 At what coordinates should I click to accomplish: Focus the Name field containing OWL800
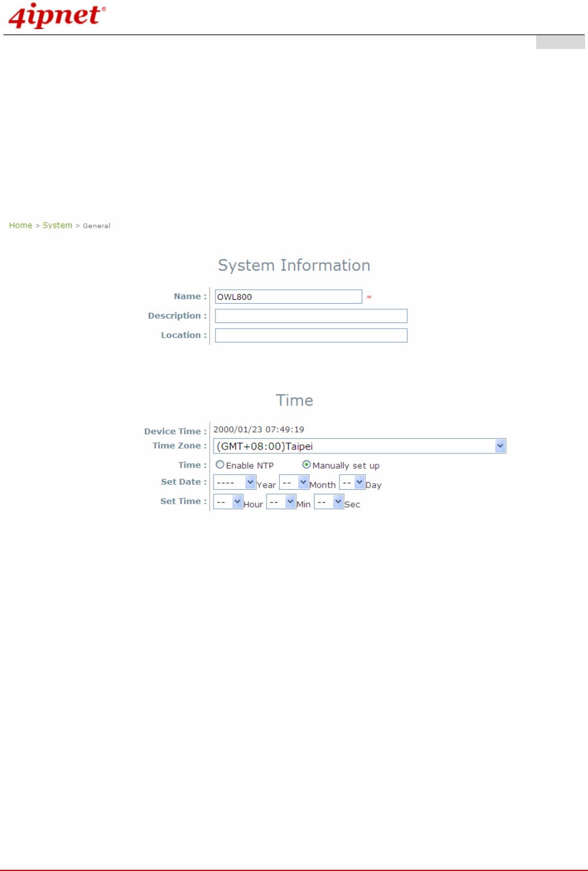[288, 297]
